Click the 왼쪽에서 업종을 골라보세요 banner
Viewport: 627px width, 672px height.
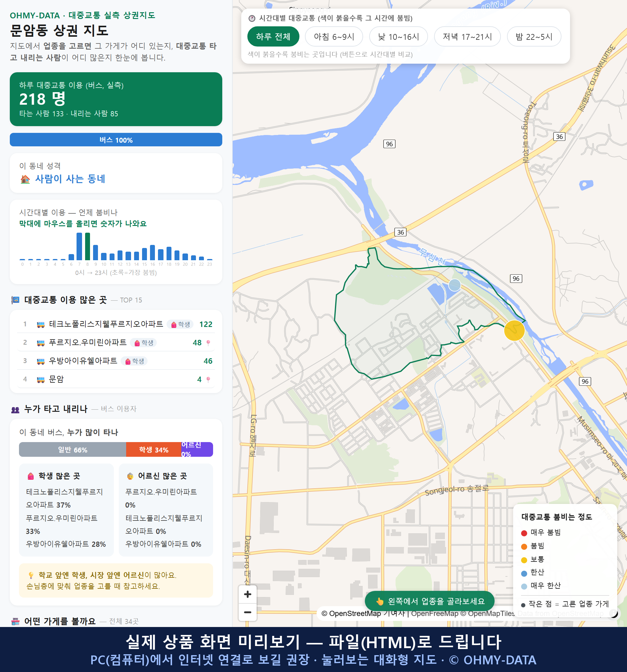coord(429,601)
